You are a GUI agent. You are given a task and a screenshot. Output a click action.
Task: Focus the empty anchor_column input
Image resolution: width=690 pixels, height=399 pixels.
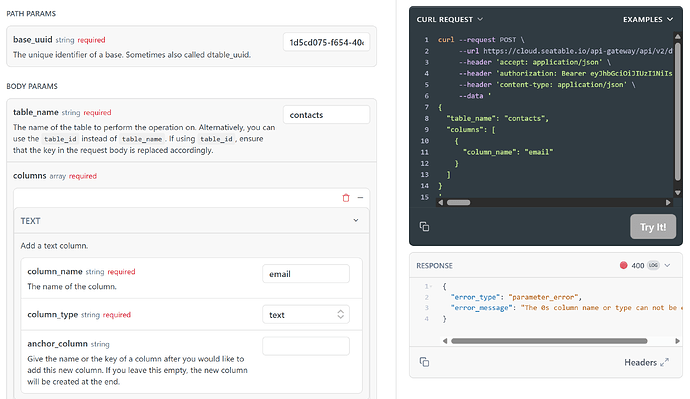point(306,346)
